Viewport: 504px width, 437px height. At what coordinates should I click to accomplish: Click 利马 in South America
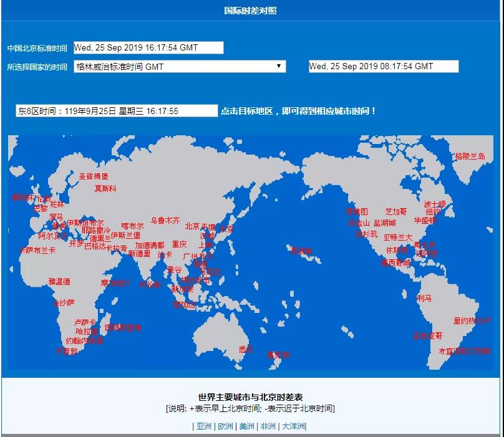424,299
